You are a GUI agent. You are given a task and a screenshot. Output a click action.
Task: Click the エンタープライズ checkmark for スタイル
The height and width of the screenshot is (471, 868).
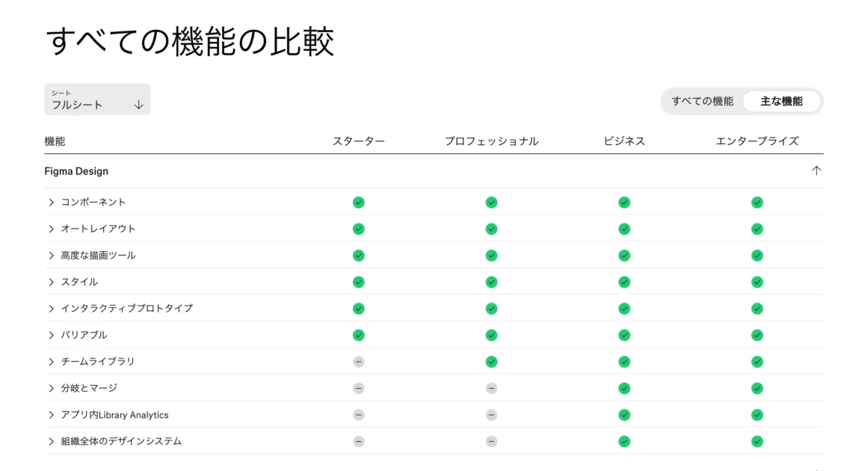pos(757,282)
